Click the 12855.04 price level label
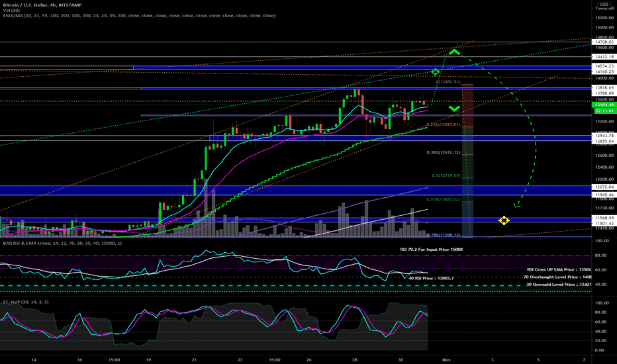 coord(604,141)
